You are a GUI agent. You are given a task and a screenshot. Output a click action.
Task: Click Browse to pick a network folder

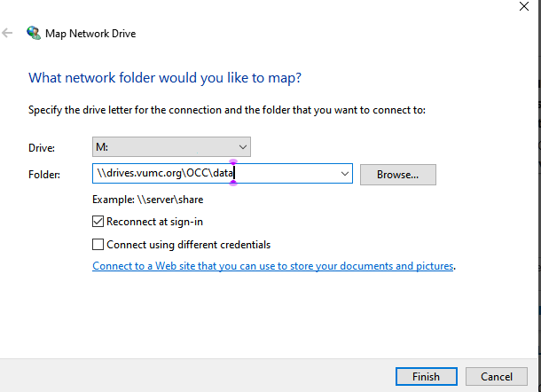pyautogui.click(x=397, y=174)
